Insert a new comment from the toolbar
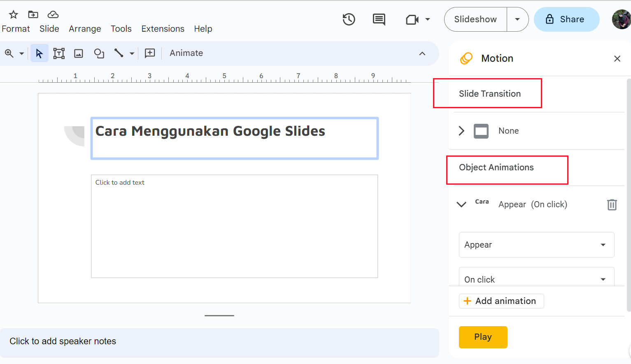631x364 pixels. 150,53
